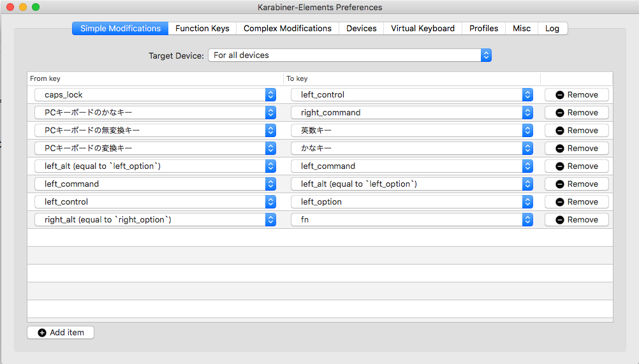Remove the PCキーボードのかなキー mapping
The width and height of the screenshot is (639, 364).
click(x=577, y=113)
